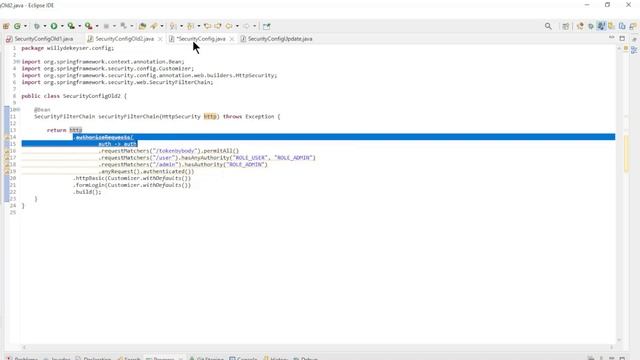Open the Declaration view tab
The height and width of the screenshot is (360, 640).
(x=93, y=358)
